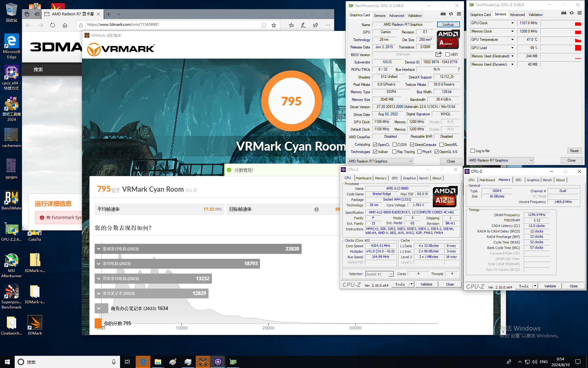
Task: Launch Superposition Benchmark desktop icon
Action: click(x=11, y=297)
